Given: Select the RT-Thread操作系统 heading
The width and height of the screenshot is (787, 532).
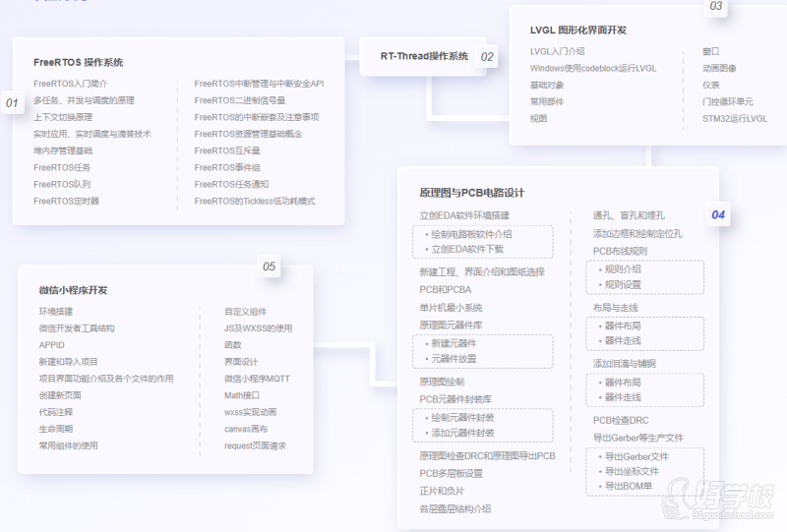Looking at the screenshot, I should (424, 56).
